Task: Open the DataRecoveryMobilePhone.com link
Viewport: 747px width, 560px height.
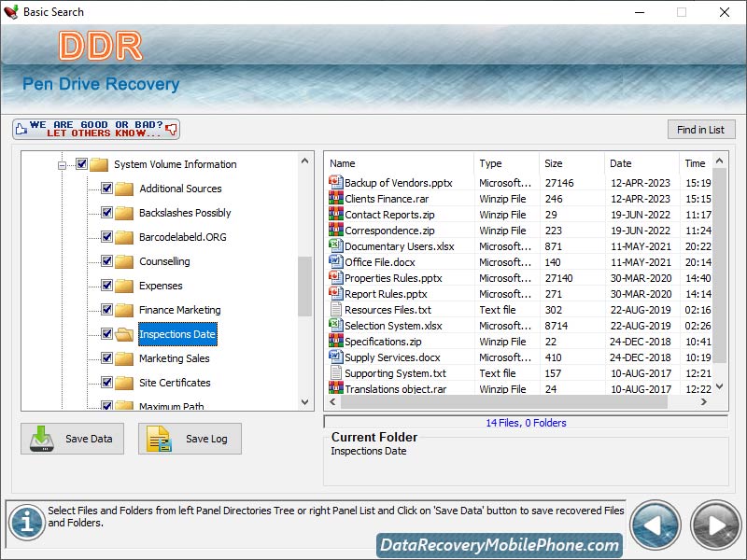Action: pos(501,544)
